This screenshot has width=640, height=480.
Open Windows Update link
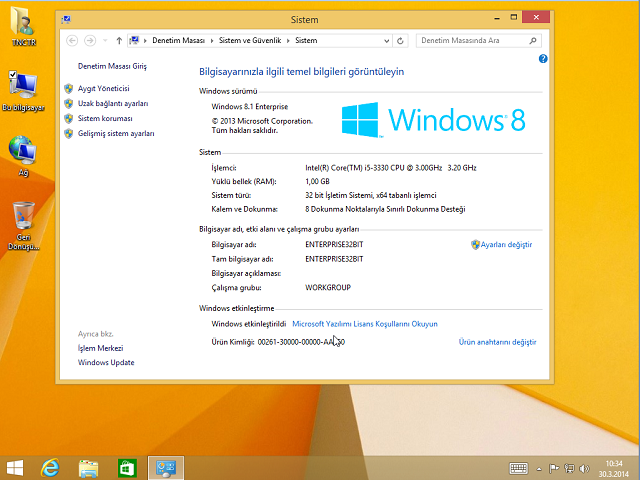(x=106, y=362)
